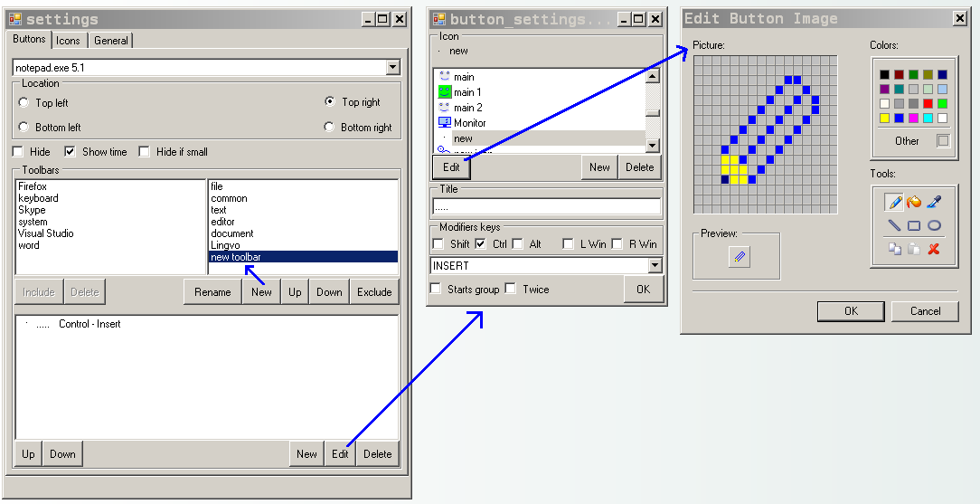
Task: Choose Bottom left location
Action: [24, 127]
